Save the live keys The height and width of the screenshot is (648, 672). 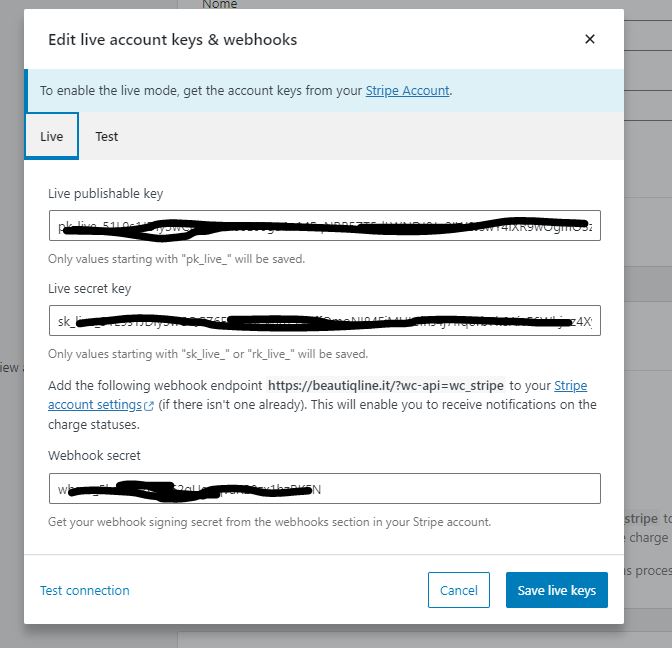point(557,590)
